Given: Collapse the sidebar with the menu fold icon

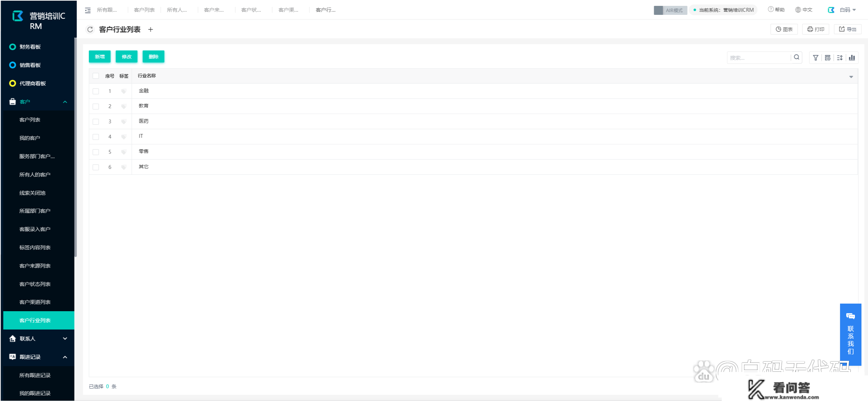Looking at the screenshot, I should (x=88, y=10).
